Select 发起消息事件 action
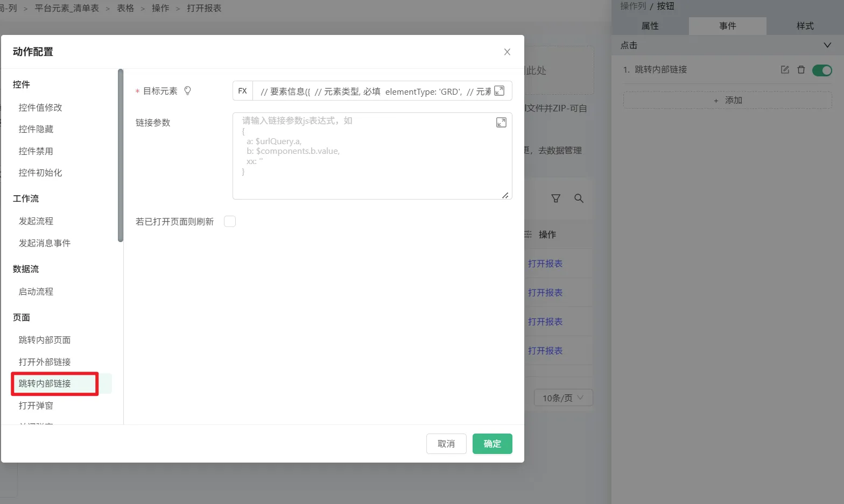The image size is (844, 504). tap(45, 243)
